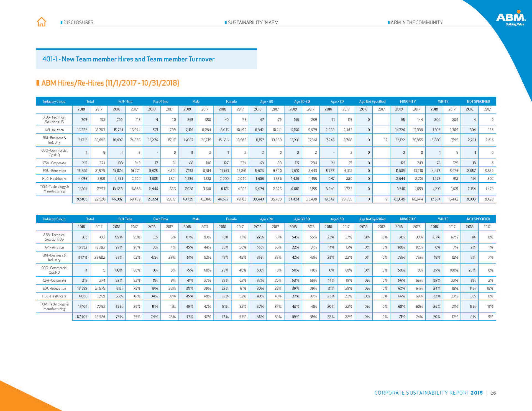Click the ABM Hires/Re-Hires date range heading
This screenshot has height=411, width=532.
pyautogui.click(x=110, y=83)
